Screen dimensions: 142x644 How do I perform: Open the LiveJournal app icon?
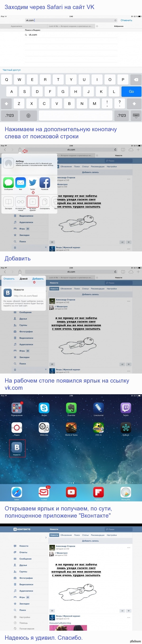tap(99, 408)
